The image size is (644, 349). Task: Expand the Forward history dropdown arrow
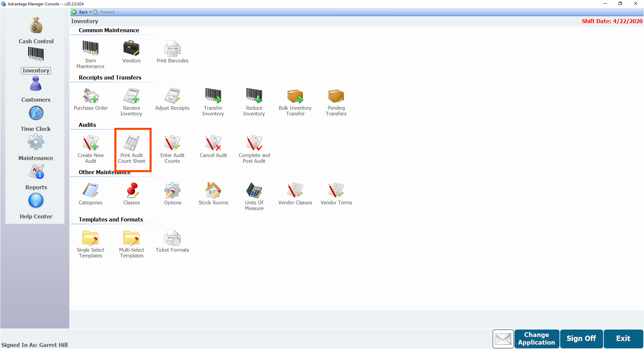[118, 12]
